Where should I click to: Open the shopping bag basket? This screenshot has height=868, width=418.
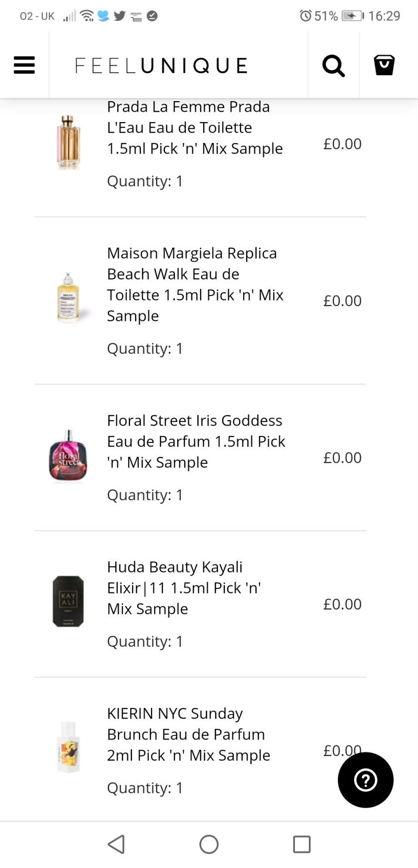tap(384, 65)
